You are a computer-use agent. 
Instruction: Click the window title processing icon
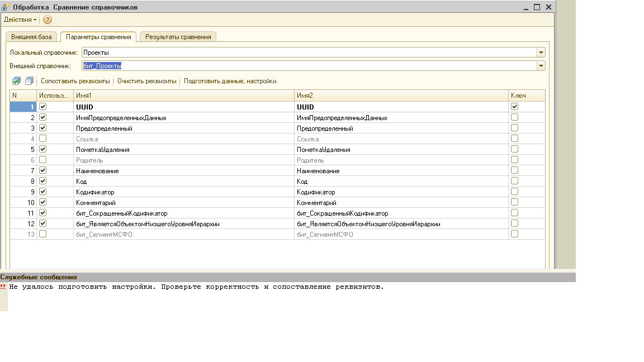coord(6,7)
